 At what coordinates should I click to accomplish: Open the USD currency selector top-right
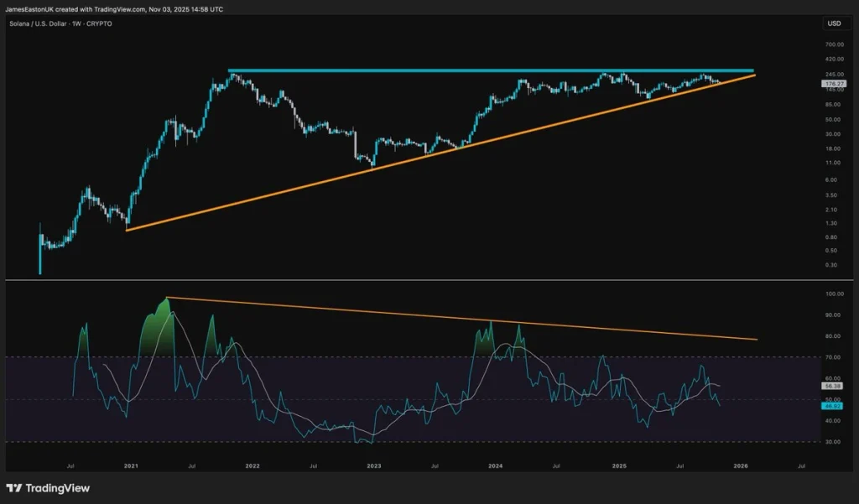click(x=834, y=23)
